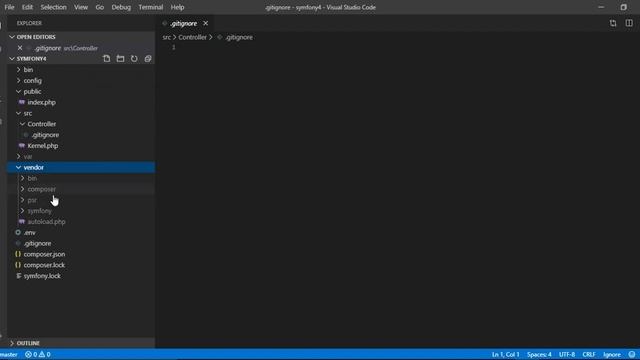Open root .gitignore file below .env

click(81, 243)
